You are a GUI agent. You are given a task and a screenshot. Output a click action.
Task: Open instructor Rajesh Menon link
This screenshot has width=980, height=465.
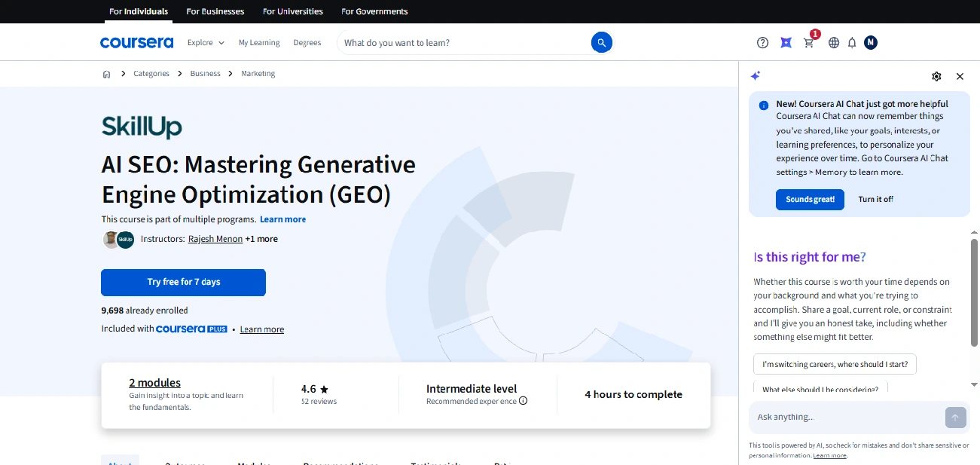click(215, 239)
